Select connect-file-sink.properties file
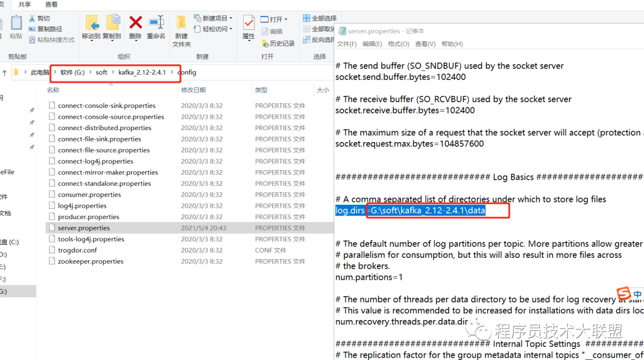This screenshot has height=360, width=644. coord(100,139)
